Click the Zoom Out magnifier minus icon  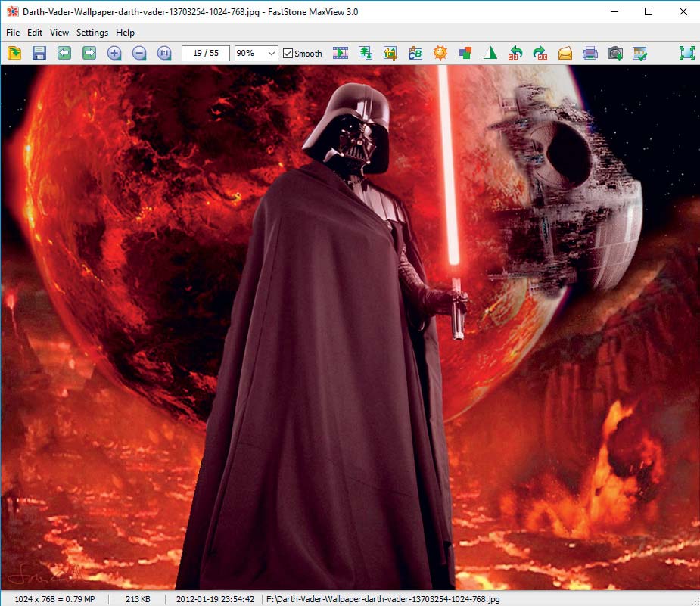(139, 53)
